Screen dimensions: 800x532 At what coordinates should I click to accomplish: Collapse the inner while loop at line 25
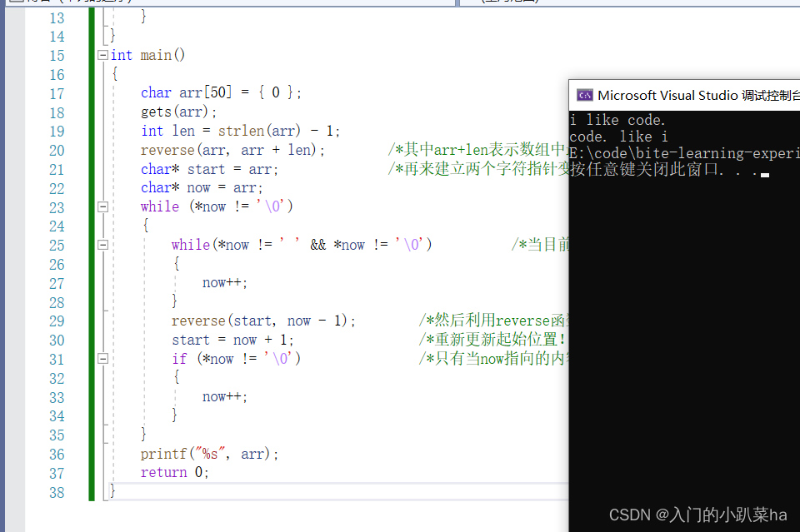102,244
